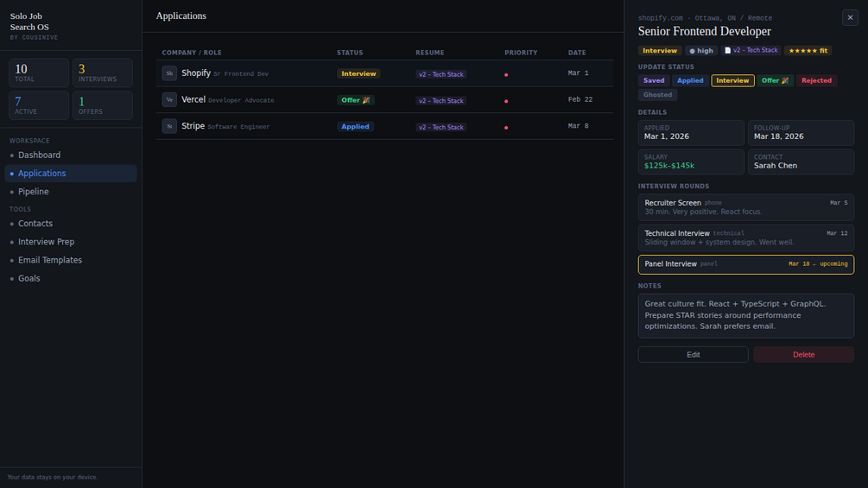Click the Resume column header
Screen dimensions: 868x488
tap(429, 53)
